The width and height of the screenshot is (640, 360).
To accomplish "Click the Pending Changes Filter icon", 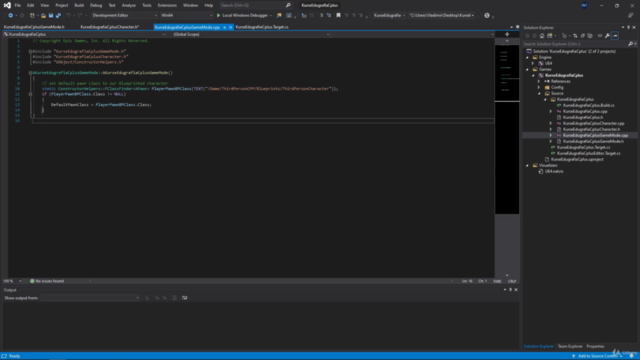I will [564, 36].
